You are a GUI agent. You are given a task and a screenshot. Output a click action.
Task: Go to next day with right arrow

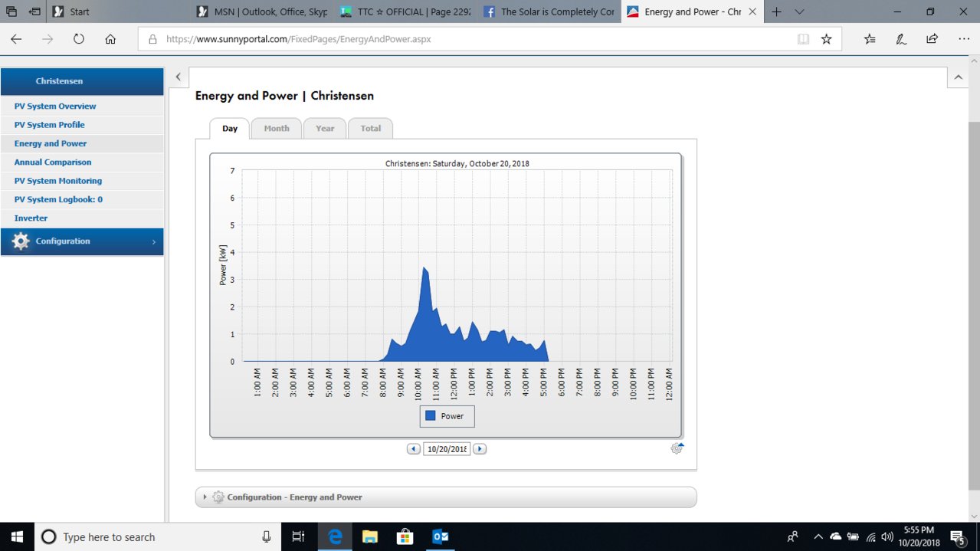click(480, 449)
